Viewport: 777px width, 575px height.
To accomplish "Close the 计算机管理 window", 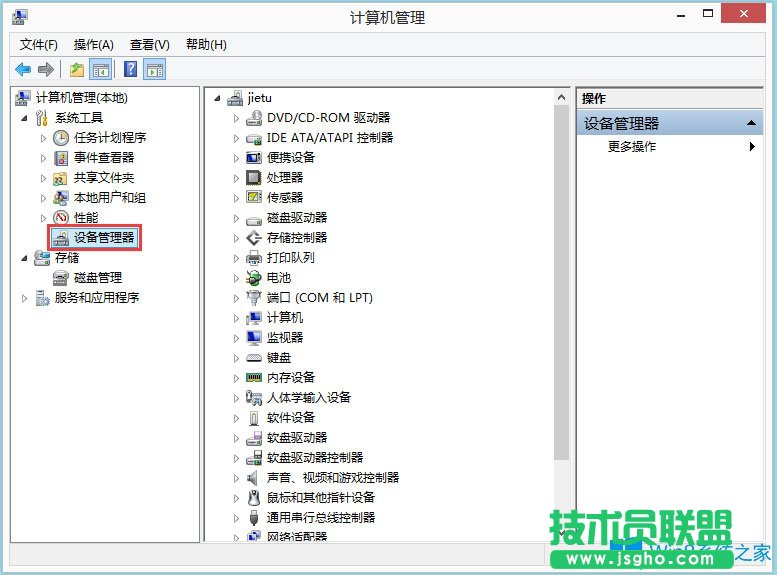I will 743,13.
